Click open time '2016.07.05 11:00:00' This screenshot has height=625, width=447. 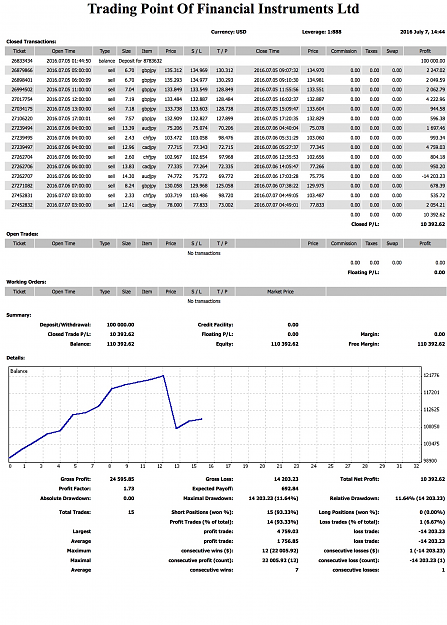(x=69, y=90)
